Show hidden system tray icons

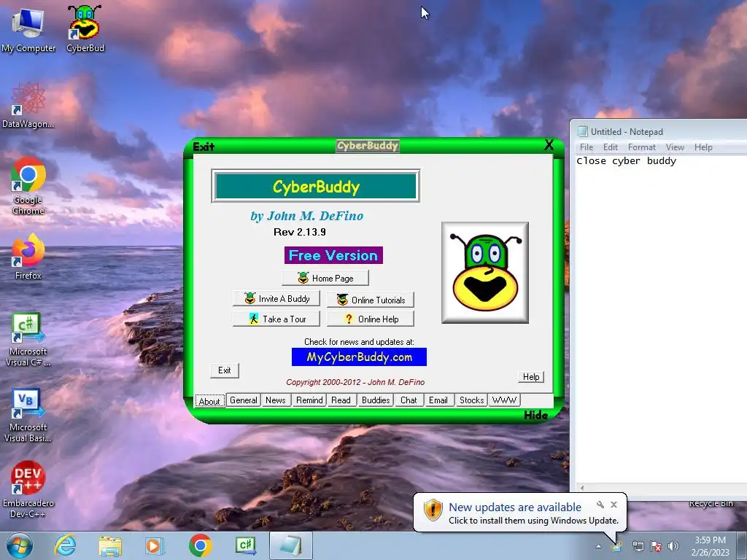(598, 546)
